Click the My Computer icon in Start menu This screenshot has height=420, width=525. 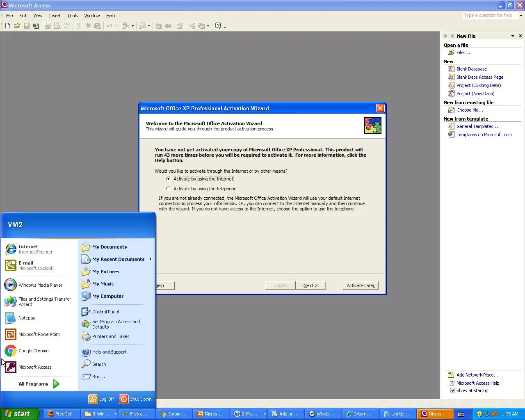point(86,296)
